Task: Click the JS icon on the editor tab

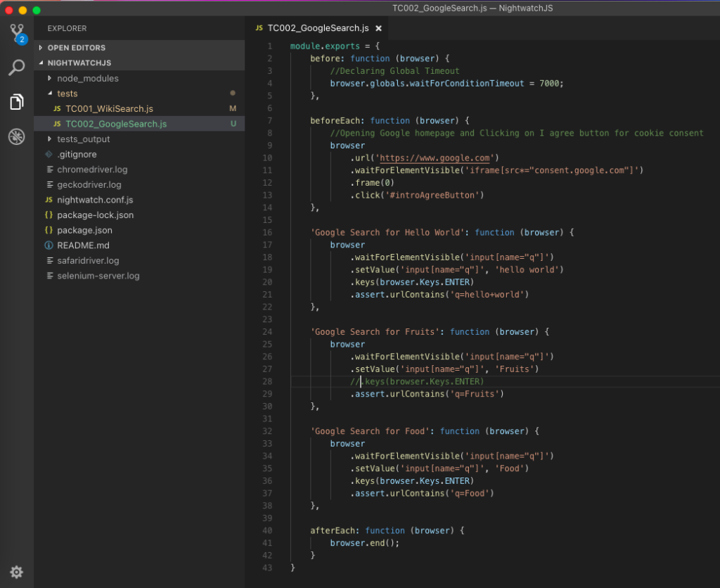Action: (x=259, y=28)
